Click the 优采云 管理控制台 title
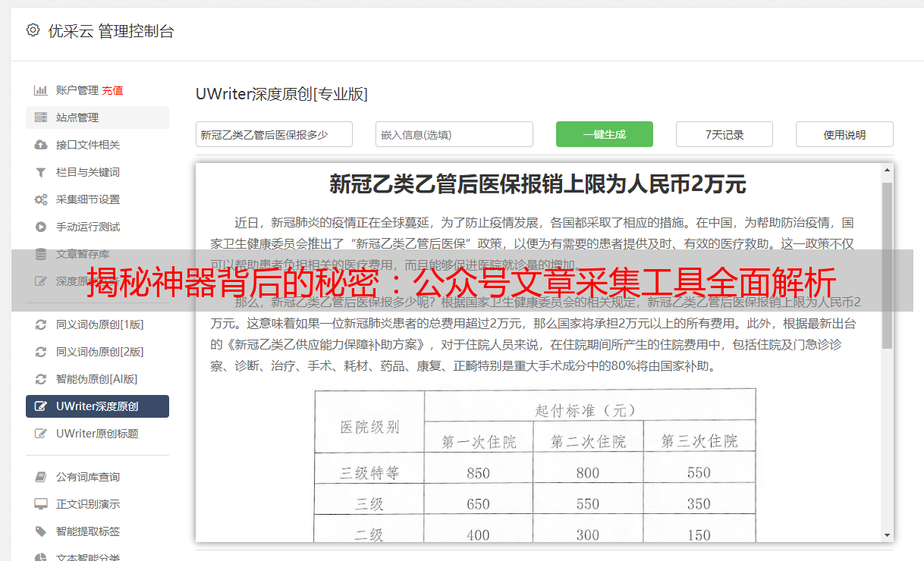The width and height of the screenshot is (924, 561). [111, 31]
